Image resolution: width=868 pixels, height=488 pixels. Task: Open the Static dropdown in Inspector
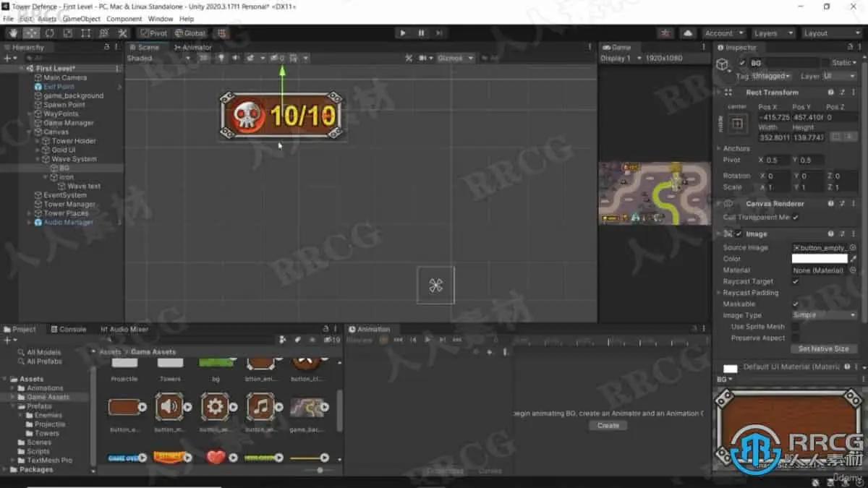click(x=844, y=63)
